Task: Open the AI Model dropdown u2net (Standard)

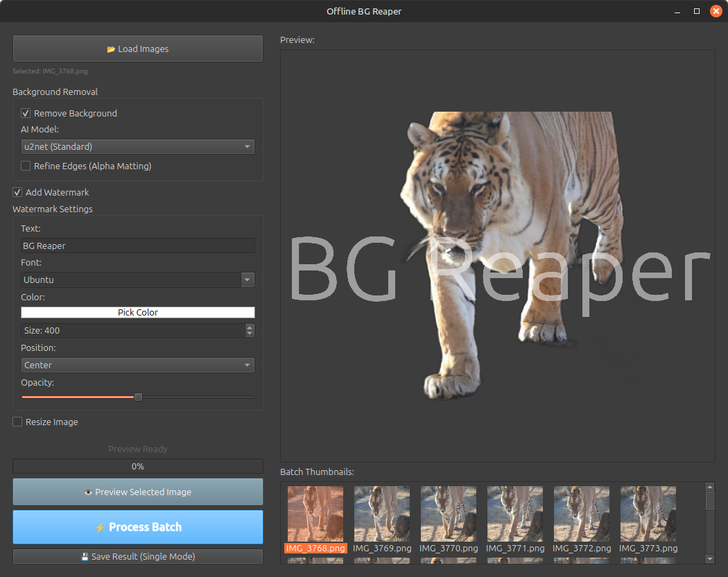Action: (x=138, y=147)
